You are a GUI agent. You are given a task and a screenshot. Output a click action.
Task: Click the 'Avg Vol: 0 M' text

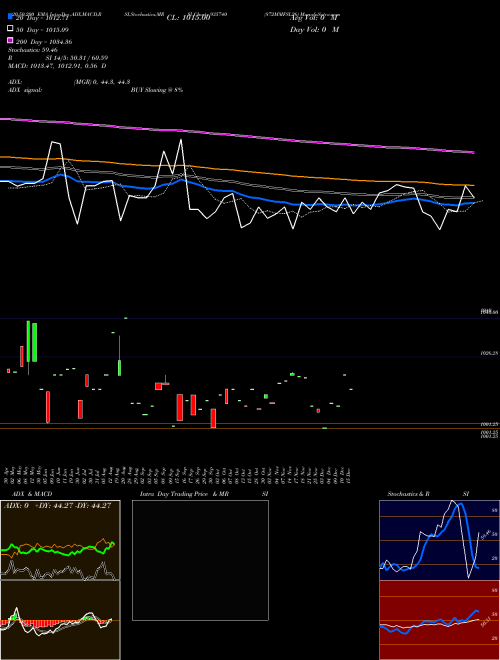point(314,17)
